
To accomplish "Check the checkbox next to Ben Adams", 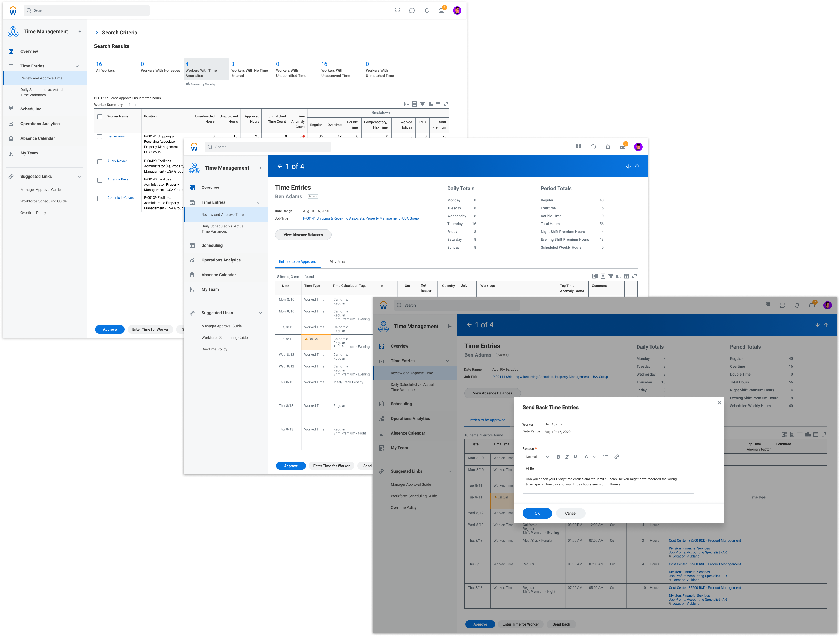I will pos(99,136).
